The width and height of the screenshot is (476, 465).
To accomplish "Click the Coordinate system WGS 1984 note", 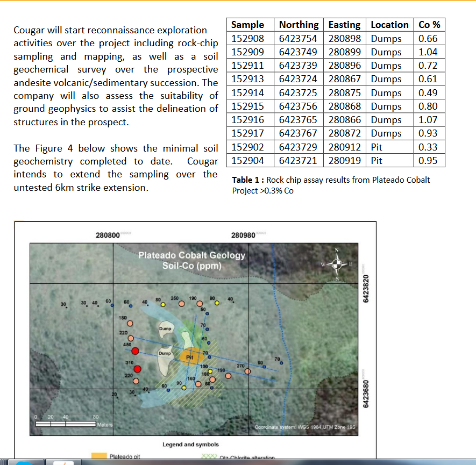I will pyautogui.click(x=305, y=427).
